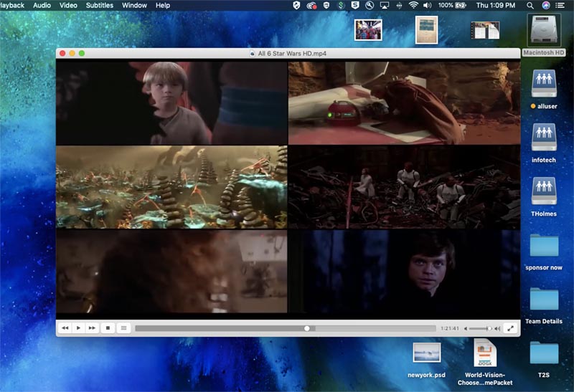Screen dimensions: 574x392
Task: Mute audio using the left speaker icon
Action: pos(466,328)
